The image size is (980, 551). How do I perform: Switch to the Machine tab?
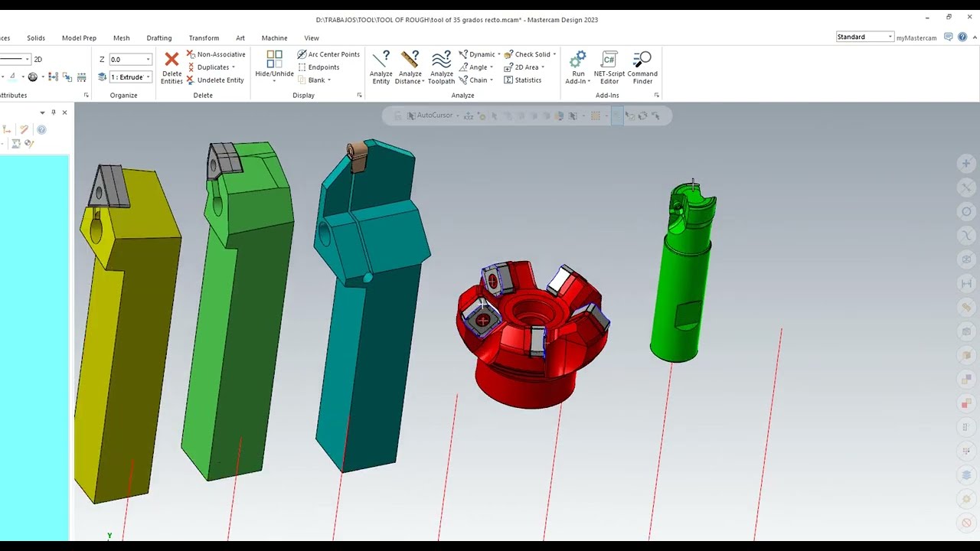274,37
